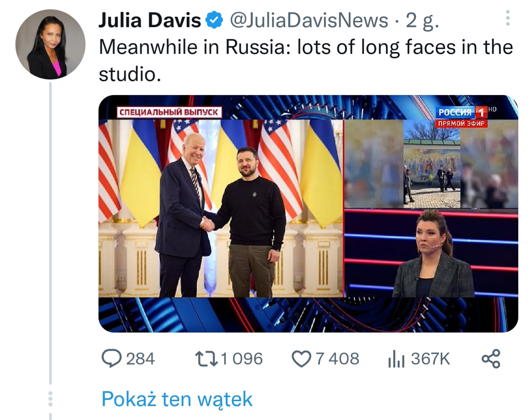Image resolution: width=532 pixels, height=420 pixels.
Task: Open Julia Davis profile picture
Action: coord(50,45)
